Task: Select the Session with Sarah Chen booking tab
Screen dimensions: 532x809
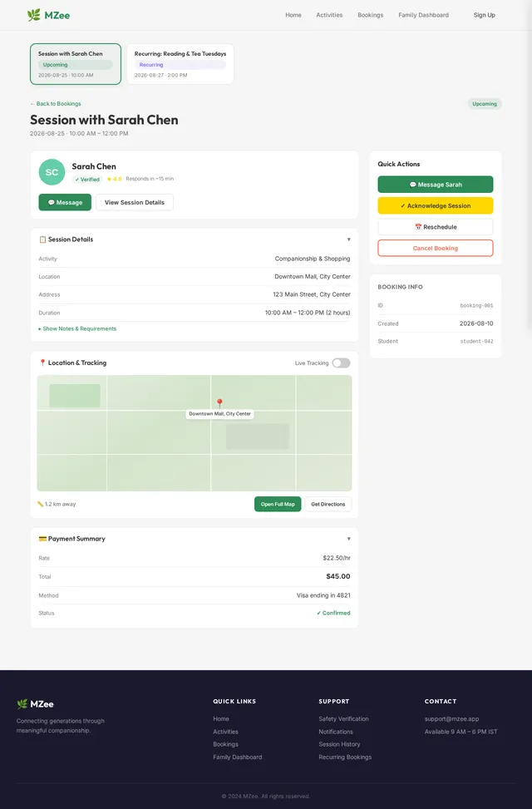Action: [76, 64]
